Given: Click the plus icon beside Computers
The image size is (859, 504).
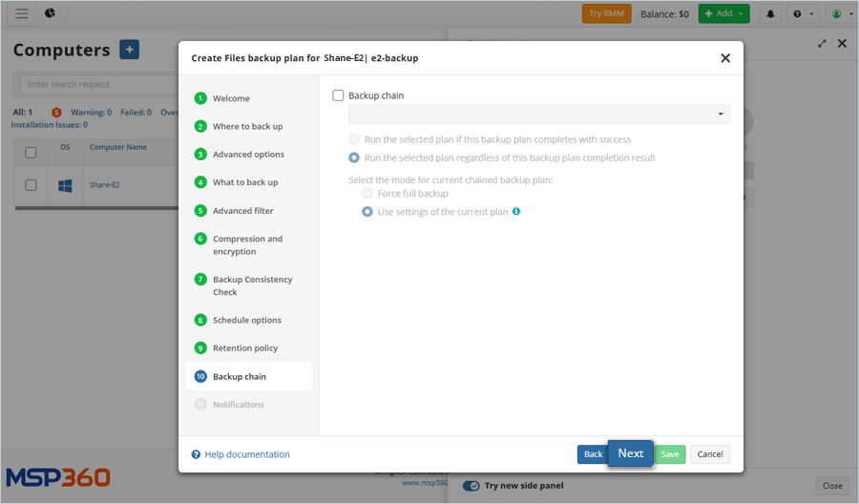Looking at the screenshot, I should (130, 50).
